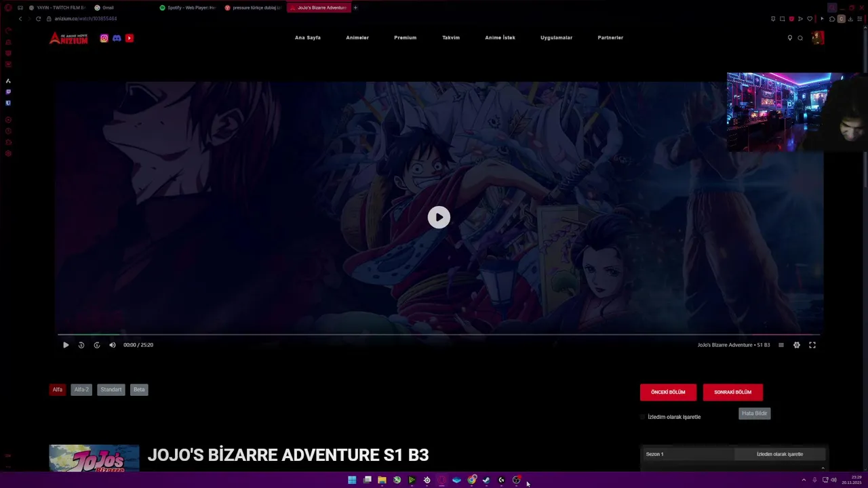868x488 pixels.
Task: Go to previous episode with ÖNCEKİ BÖLÜM
Action: pyautogui.click(x=668, y=392)
